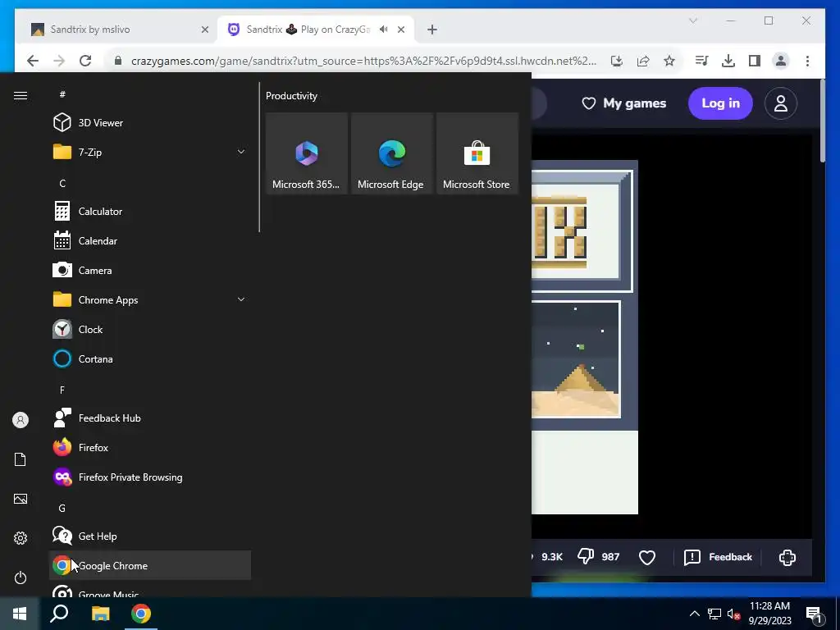This screenshot has width=840, height=630.
Task: Open the user account icon in Start
Action: click(21, 420)
